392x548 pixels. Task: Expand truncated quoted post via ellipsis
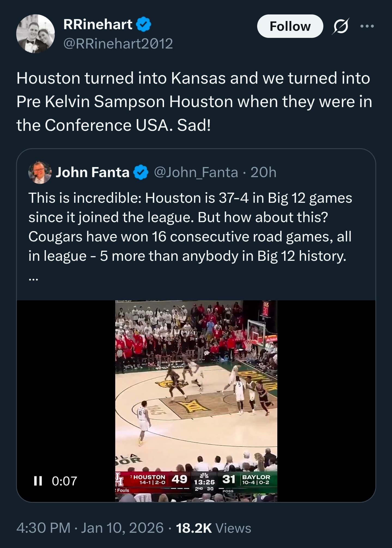(x=34, y=278)
